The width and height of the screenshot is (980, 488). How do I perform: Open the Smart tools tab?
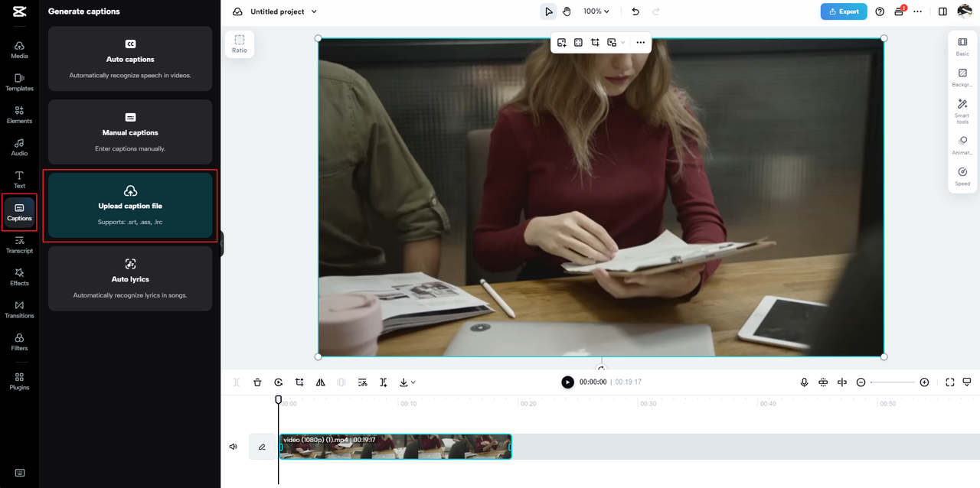[962, 112]
